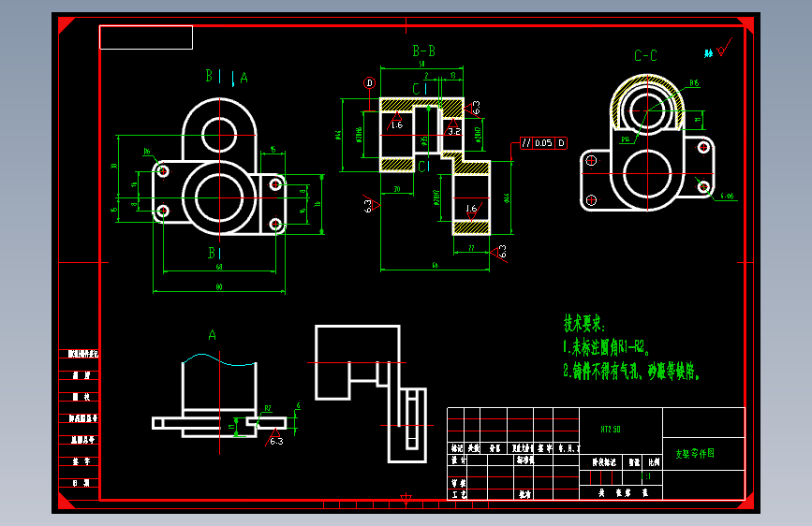Select the cyan break line in view A
This screenshot has width=812, height=526.
[x=219, y=359]
